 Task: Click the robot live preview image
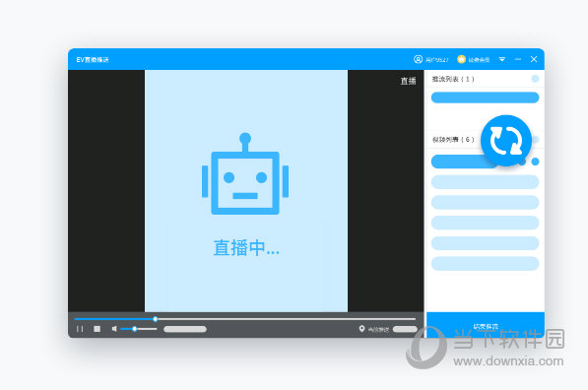tap(245, 173)
